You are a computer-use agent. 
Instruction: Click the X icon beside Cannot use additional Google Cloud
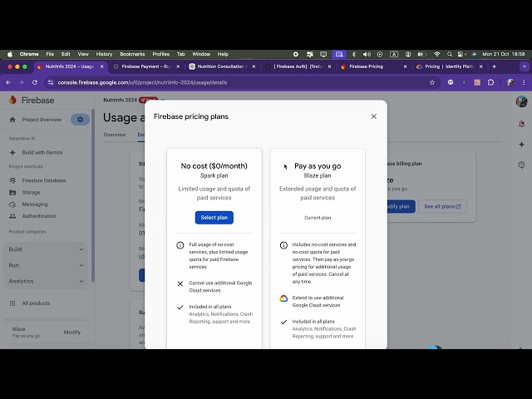click(180, 283)
